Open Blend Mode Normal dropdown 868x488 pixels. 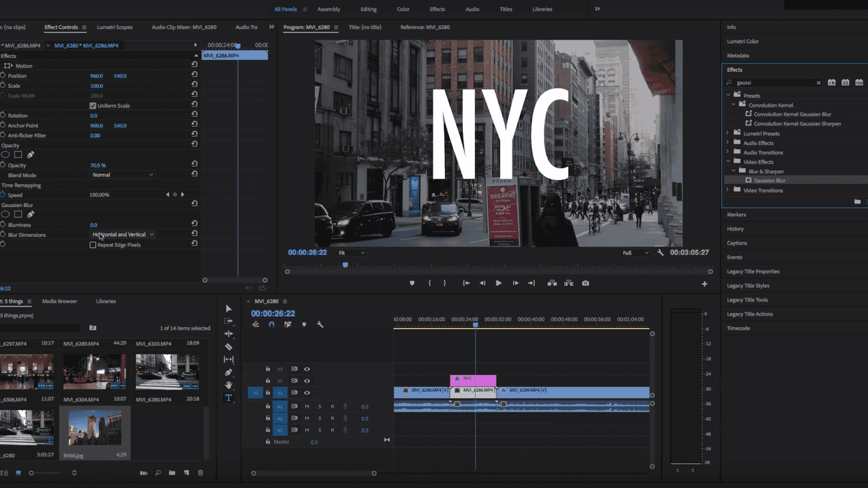pos(123,175)
